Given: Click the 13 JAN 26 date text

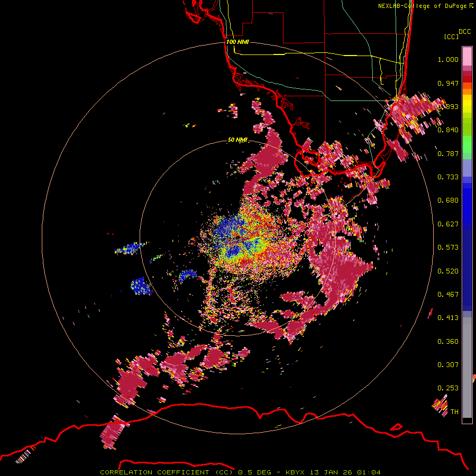Looking at the screenshot, I should (x=331, y=472).
